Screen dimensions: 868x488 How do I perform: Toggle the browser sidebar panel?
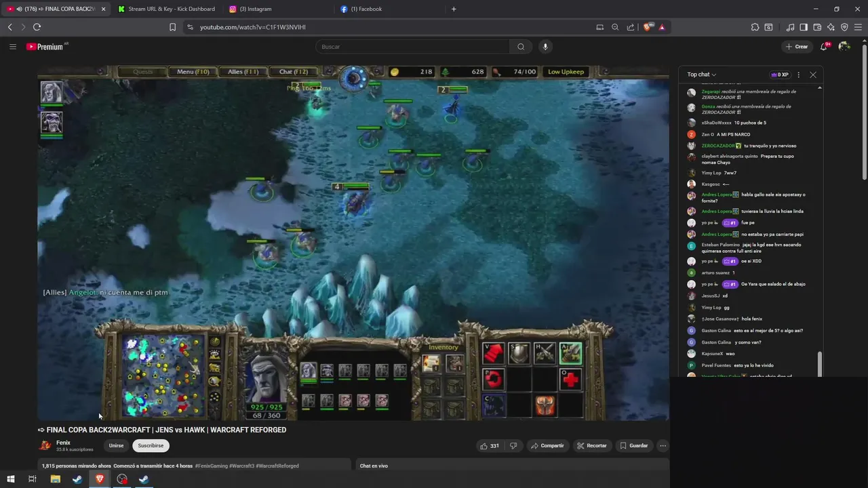point(804,27)
